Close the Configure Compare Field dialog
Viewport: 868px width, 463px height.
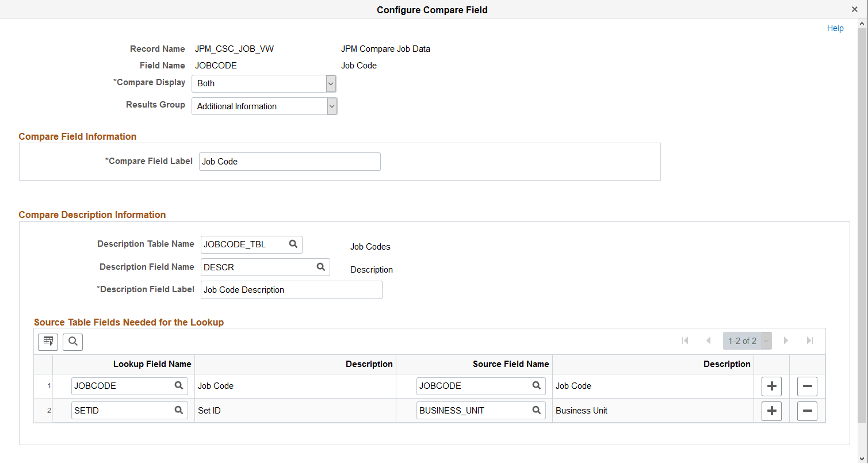click(856, 9)
